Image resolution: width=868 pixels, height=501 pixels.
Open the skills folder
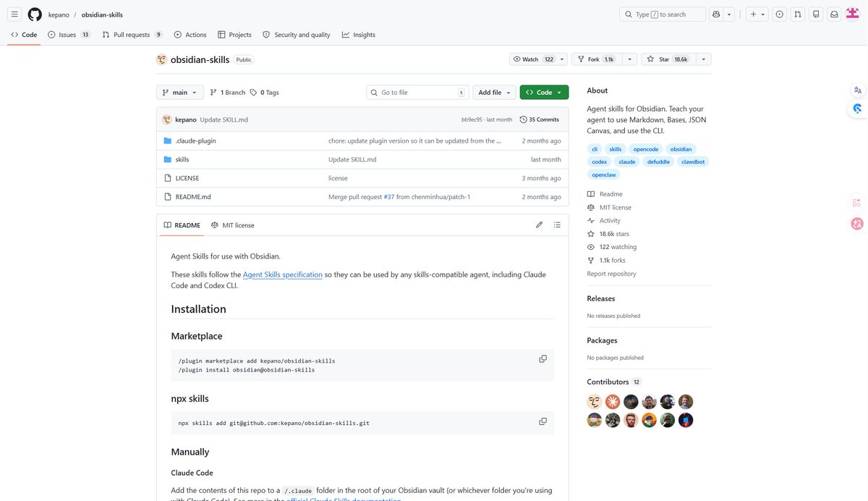click(182, 159)
